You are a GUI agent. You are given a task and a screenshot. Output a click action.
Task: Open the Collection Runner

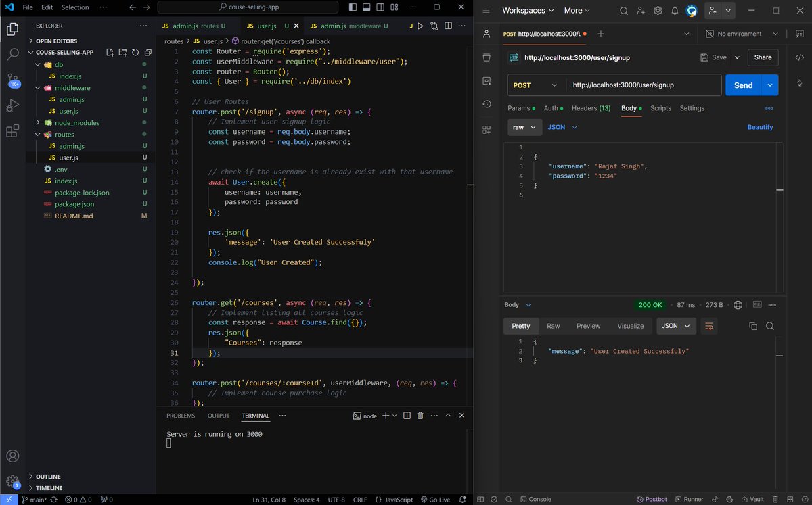pyautogui.click(x=690, y=499)
